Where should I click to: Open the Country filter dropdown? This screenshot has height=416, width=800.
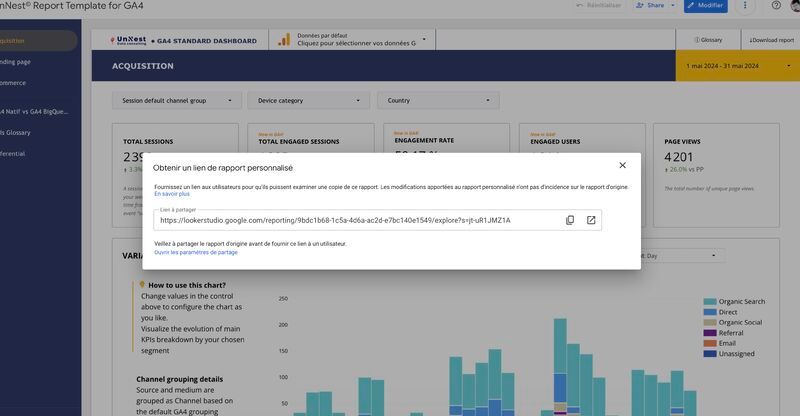point(438,101)
